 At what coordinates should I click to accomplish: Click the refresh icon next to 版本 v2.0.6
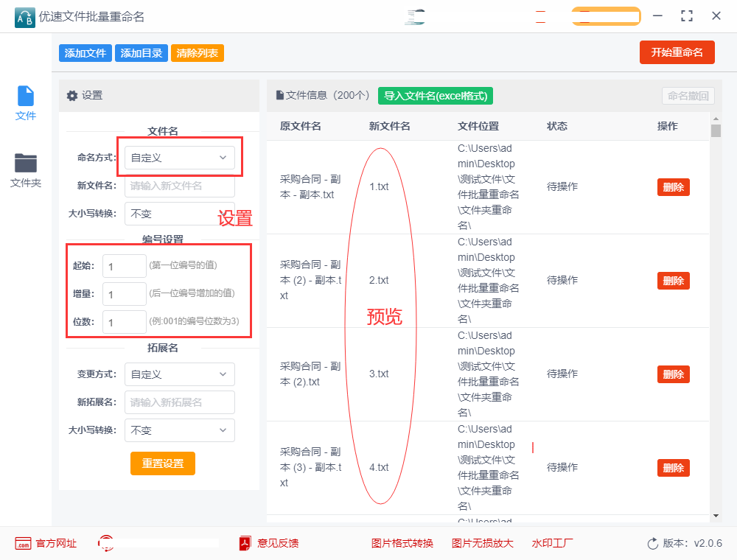tap(652, 543)
